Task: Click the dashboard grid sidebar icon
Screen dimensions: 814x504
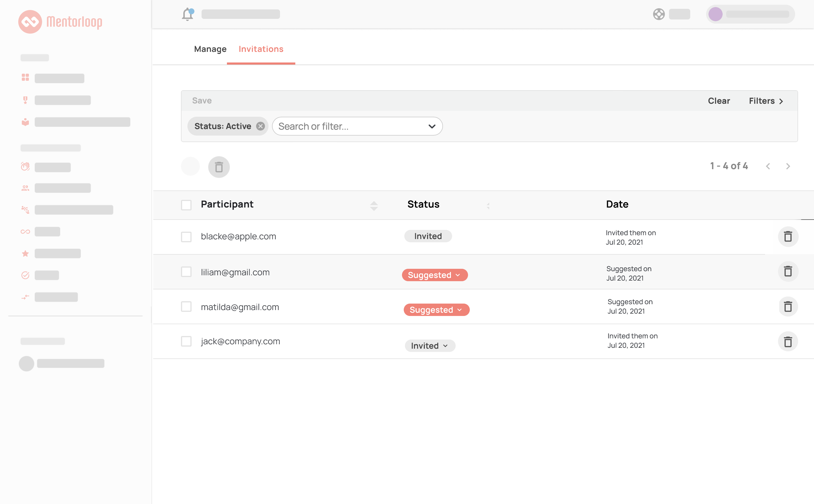Action: (25, 77)
